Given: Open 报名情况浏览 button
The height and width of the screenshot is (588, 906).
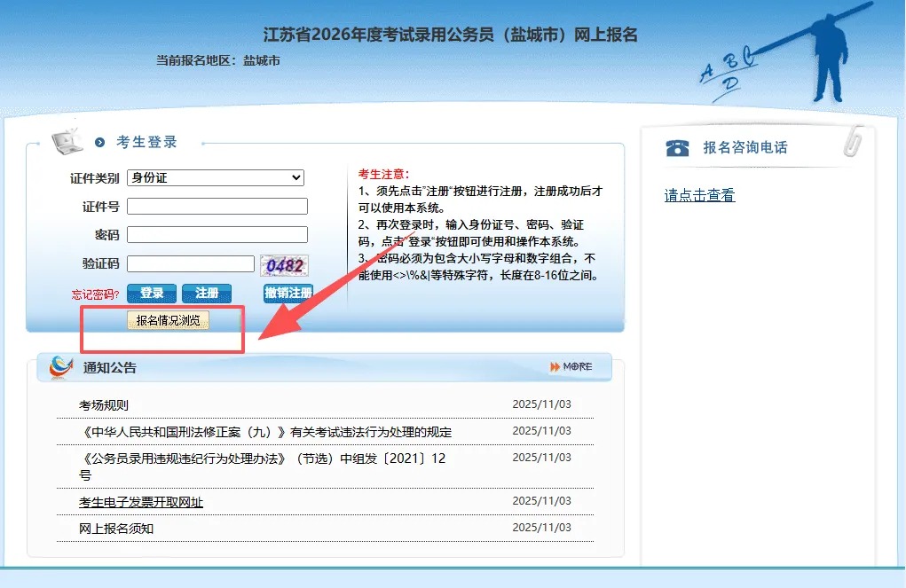Looking at the screenshot, I should [x=168, y=320].
